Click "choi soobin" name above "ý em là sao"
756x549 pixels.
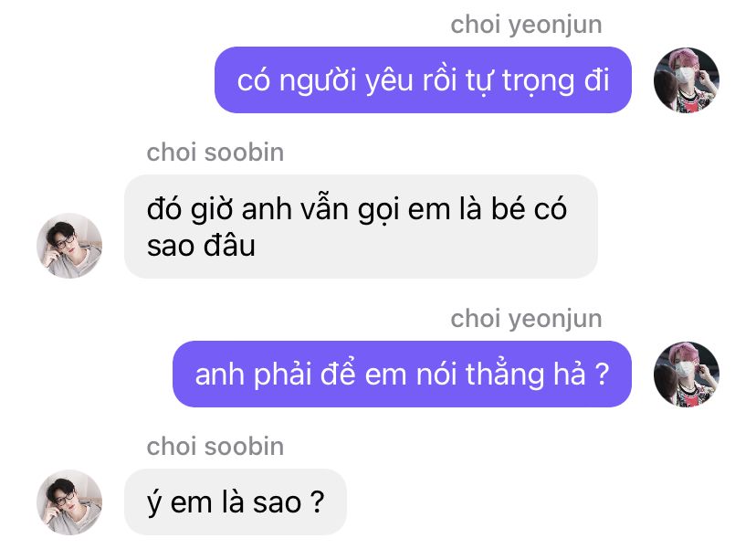[215, 447]
